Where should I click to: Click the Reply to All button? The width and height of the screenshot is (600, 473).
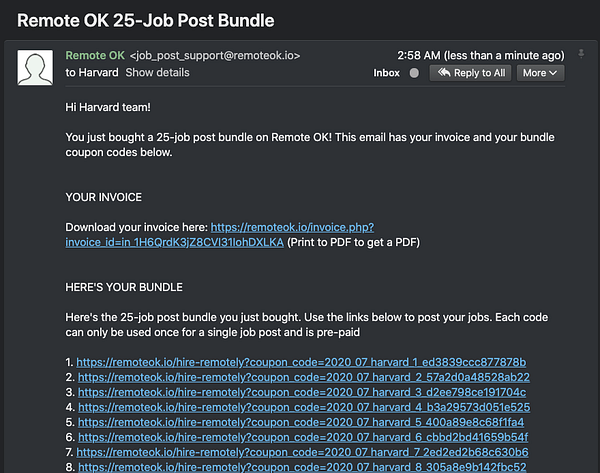coord(470,73)
